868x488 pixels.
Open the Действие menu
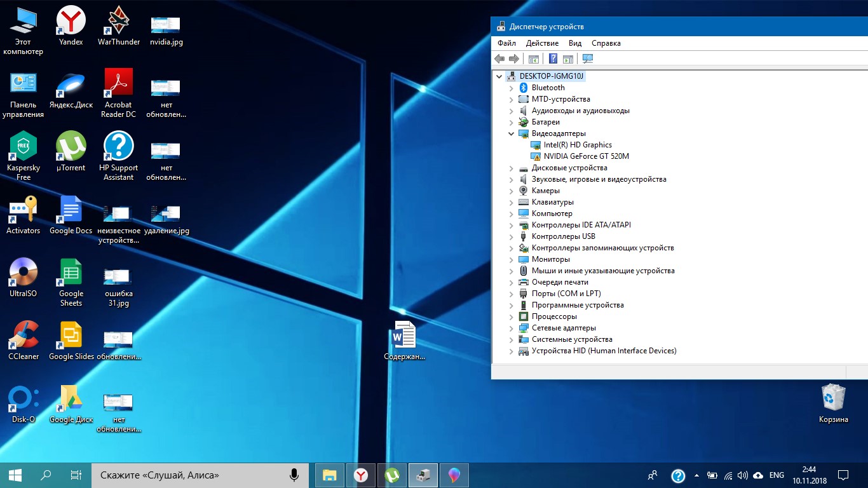point(542,43)
